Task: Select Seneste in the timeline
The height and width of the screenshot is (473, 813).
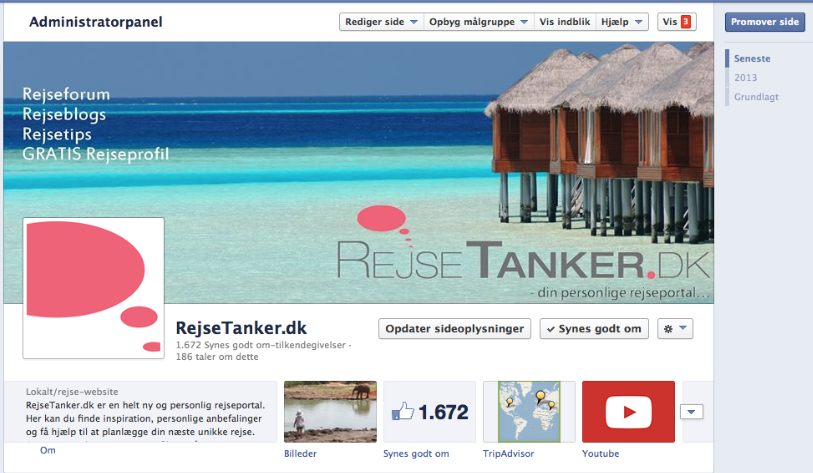Action: tap(752, 59)
